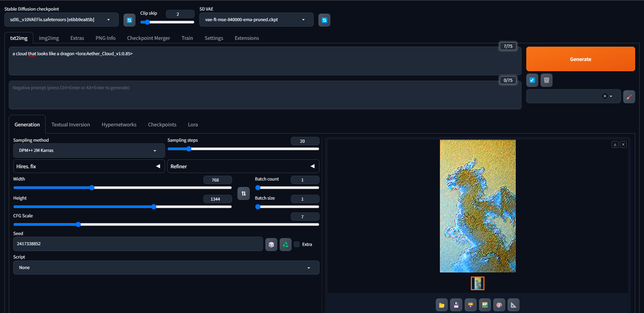Switch to Checkpoints sub-tab
Screen dimensions: 644x313
tap(162, 125)
